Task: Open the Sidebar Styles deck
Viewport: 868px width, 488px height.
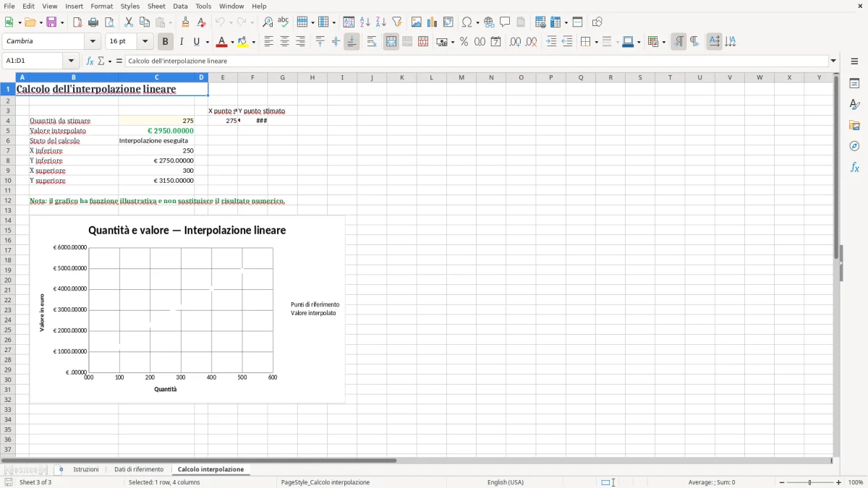Action: [x=854, y=105]
